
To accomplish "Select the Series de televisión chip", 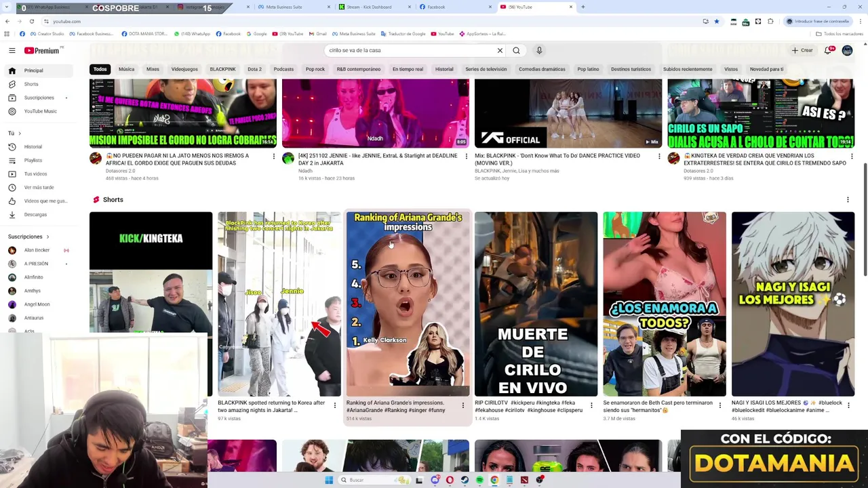I will tap(486, 69).
